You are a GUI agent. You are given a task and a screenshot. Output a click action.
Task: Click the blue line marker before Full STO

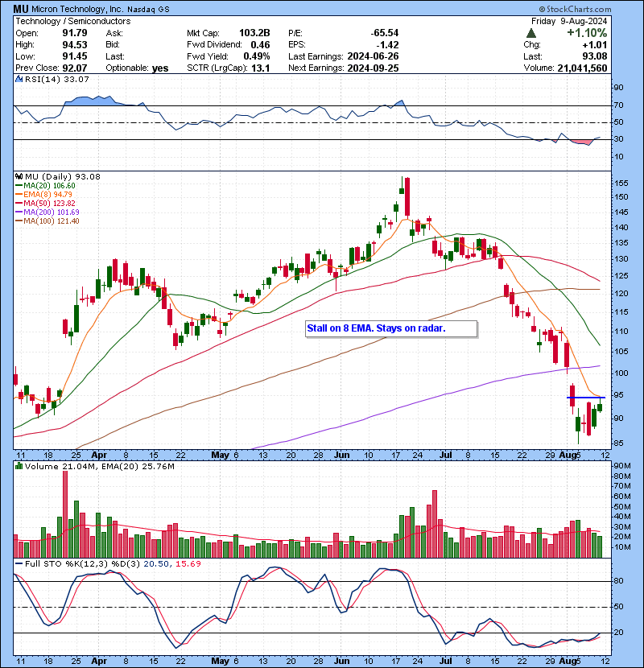[x=19, y=563]
